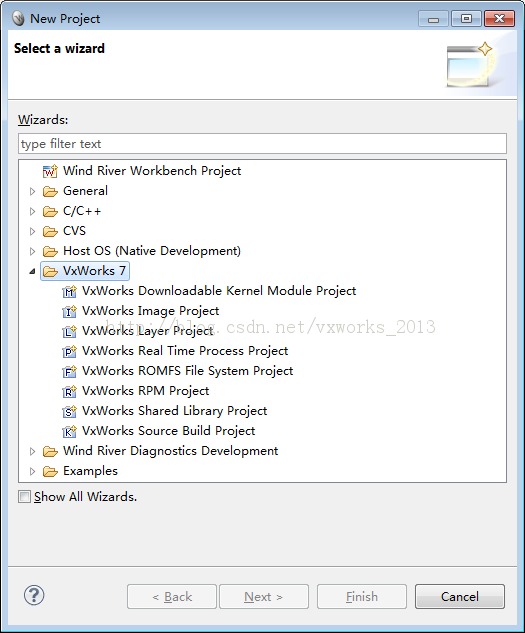Image resolution: width=525 pixels, height=633 pixels.
Task: Click the VxWorks 7 folder icon
Action: click(50, 271)
